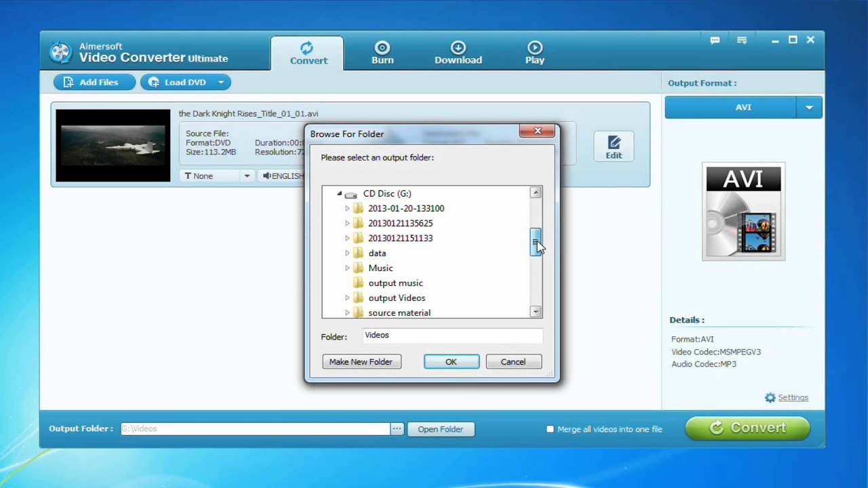
Task: Click the data folder icon
Action: [359, 253]
